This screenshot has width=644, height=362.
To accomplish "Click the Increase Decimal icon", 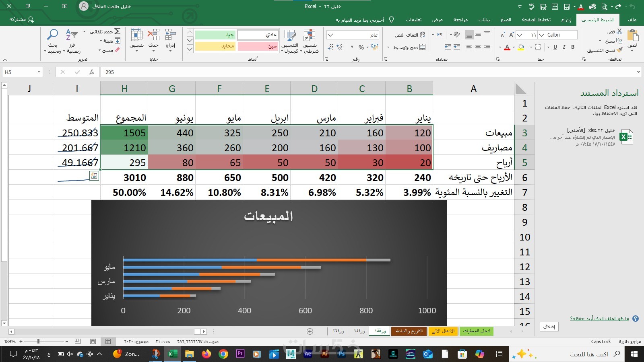I will 340,47.
